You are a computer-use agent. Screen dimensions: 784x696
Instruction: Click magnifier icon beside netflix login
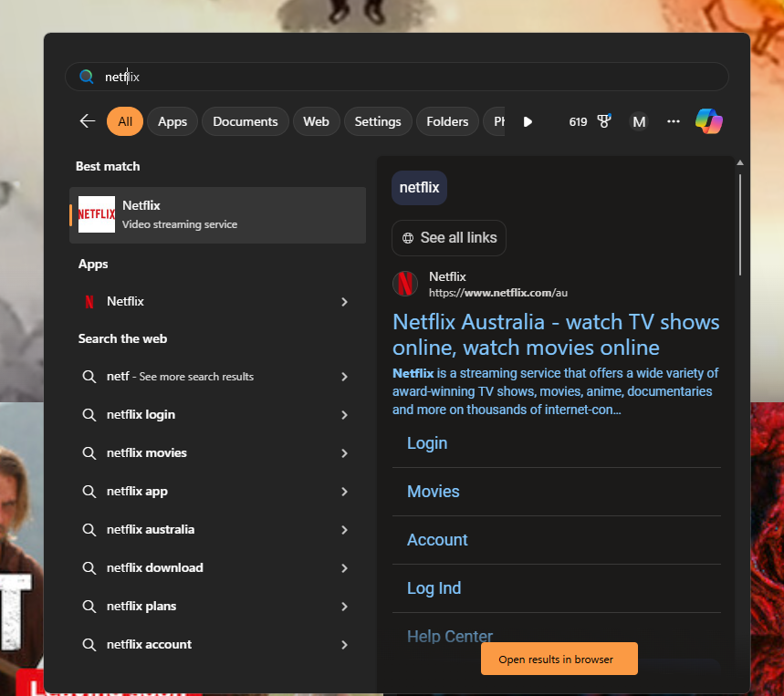click(89, 415)
